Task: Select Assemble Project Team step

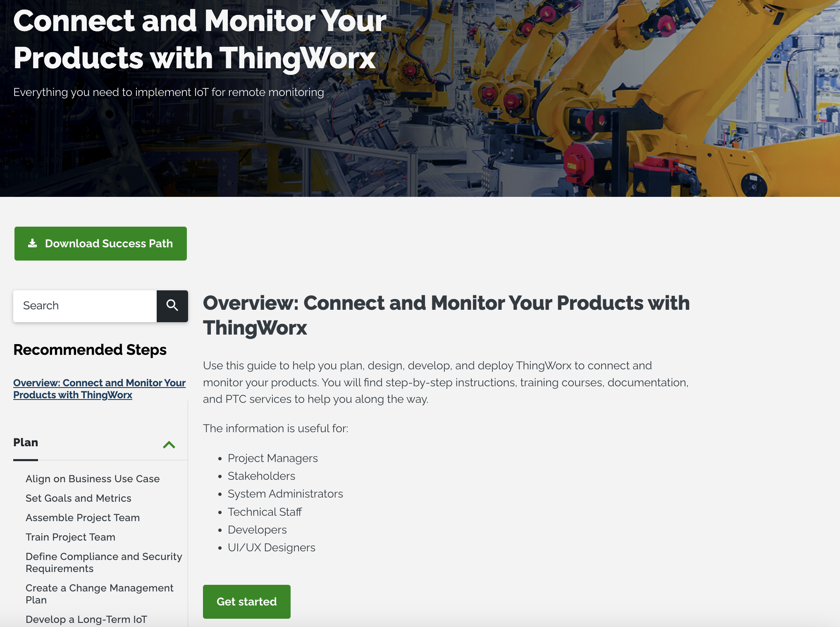Action: [x=83, y=518]
